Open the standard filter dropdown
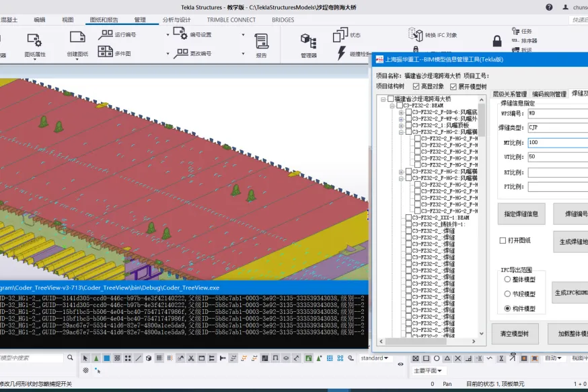 click(374, 358)
